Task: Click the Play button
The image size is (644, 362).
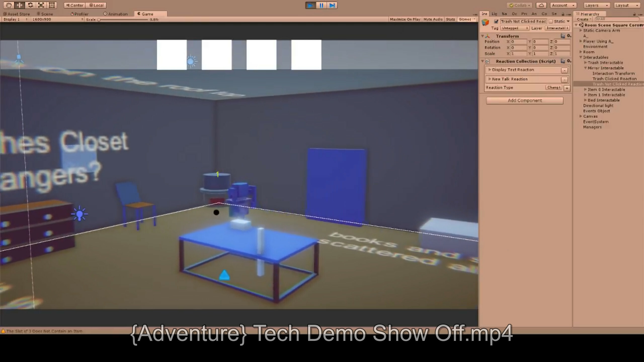Action: pyautogui.click(x=310, y=5)
